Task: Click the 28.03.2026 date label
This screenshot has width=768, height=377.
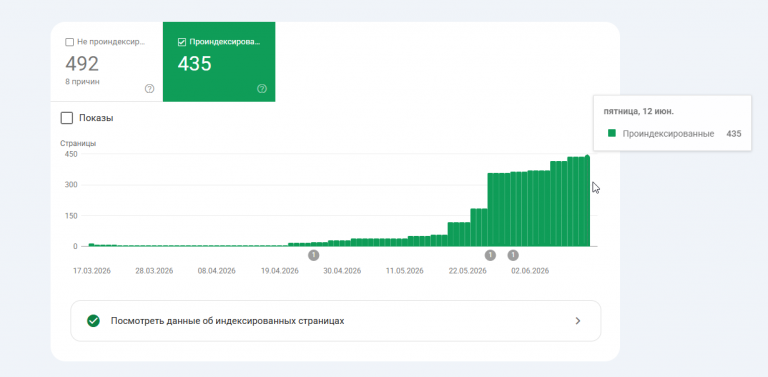Action: (x=154, y=271)
